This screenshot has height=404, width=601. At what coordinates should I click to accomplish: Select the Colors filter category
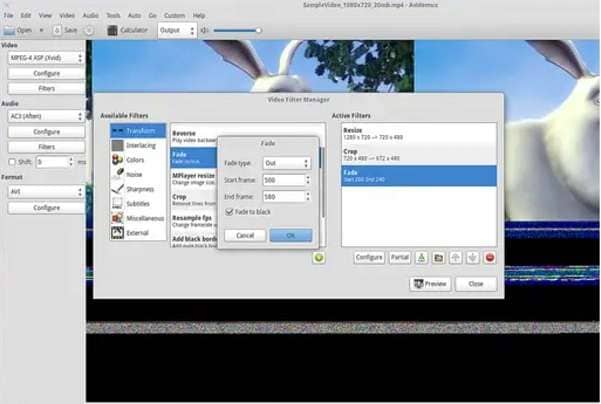point(138,160)
